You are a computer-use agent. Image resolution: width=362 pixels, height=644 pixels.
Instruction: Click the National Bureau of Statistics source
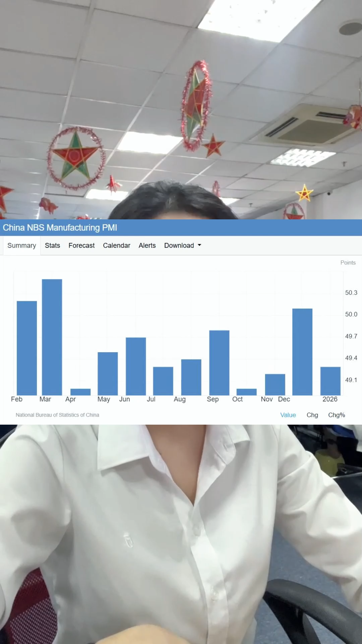(57, 415)
